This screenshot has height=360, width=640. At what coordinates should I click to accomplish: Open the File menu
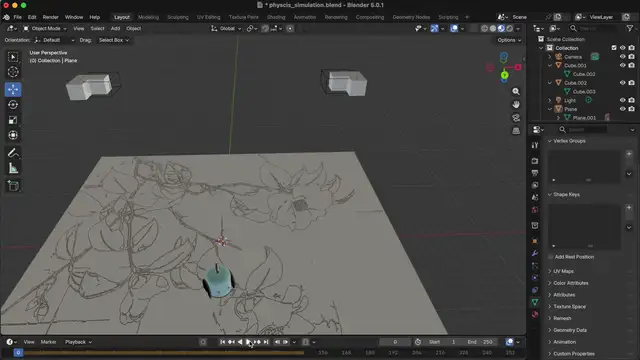(x=18, y=17)
